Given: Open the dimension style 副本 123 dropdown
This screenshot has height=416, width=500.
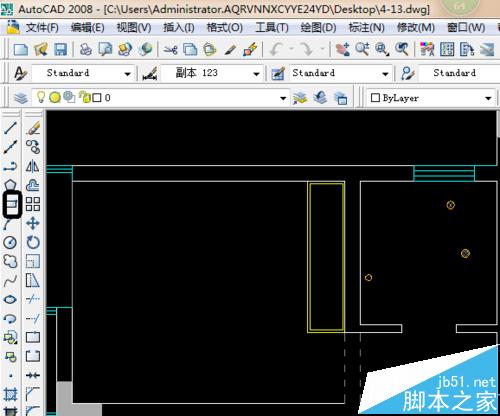Looking at the screenshot, I should tap(256, 74).
